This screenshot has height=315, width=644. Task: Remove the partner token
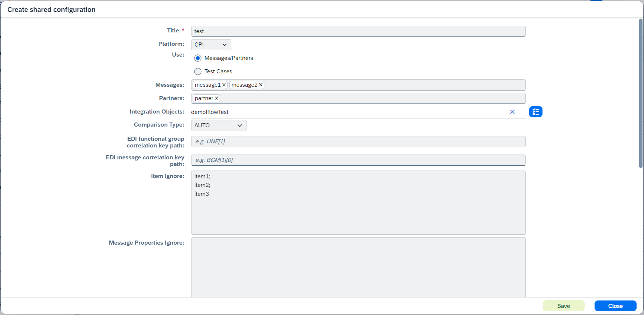click(x=216, y=98)
